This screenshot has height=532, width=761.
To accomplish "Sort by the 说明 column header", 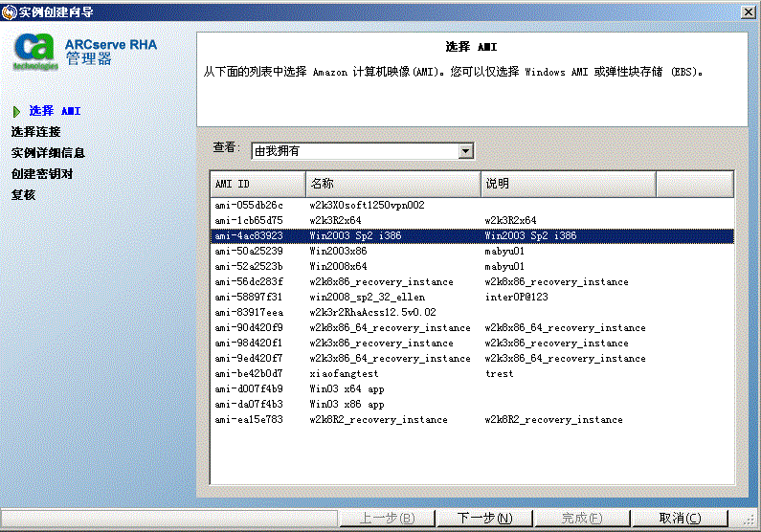I will coord(569,184).
